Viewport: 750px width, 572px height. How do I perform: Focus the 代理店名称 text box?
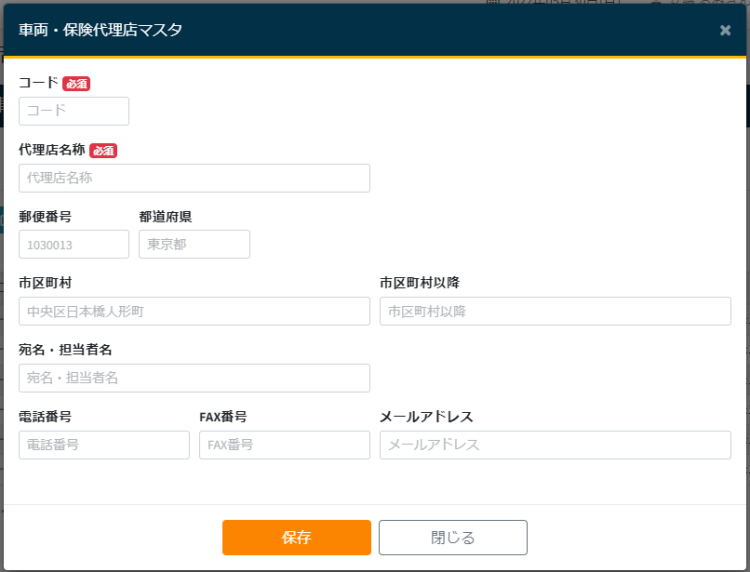tap(194, 178)
